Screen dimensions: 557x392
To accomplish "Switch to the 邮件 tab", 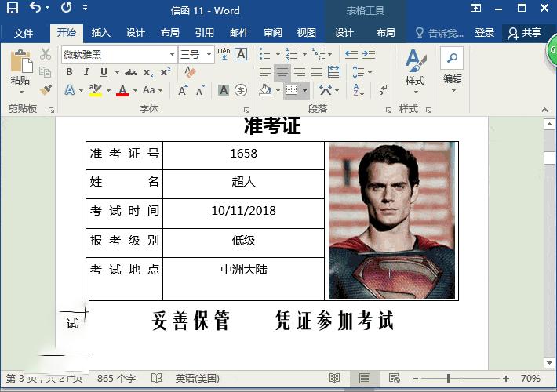I will point(239,33).
